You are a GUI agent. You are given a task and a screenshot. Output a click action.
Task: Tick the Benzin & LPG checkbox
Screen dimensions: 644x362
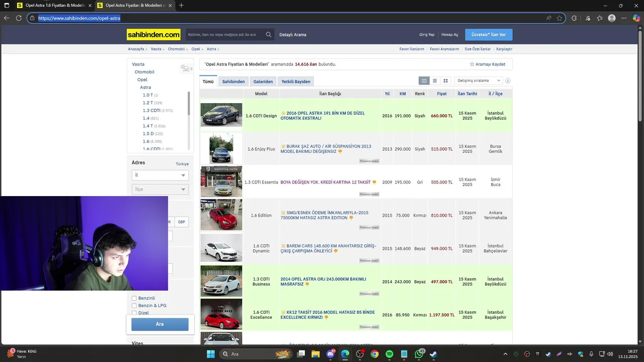[134, 306]
